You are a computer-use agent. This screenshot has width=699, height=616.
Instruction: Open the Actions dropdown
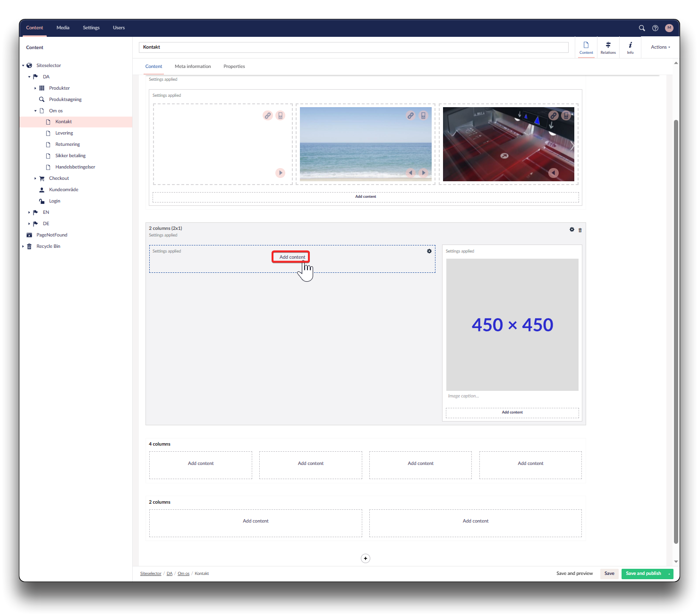point(660,47)
